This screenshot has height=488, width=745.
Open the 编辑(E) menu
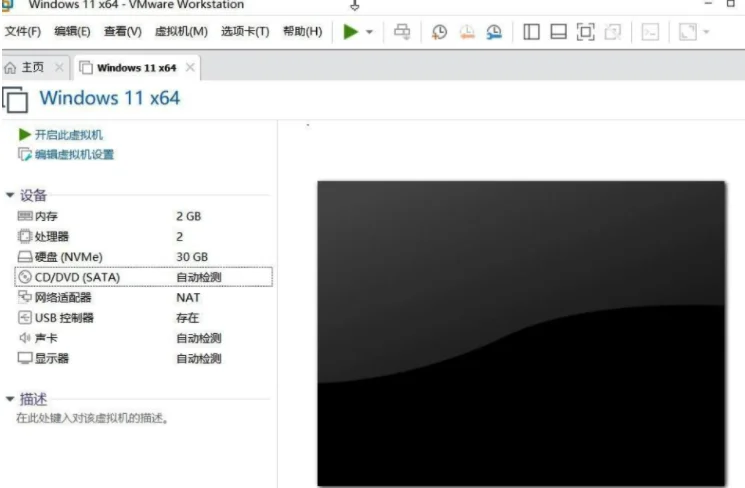[72, 32]
